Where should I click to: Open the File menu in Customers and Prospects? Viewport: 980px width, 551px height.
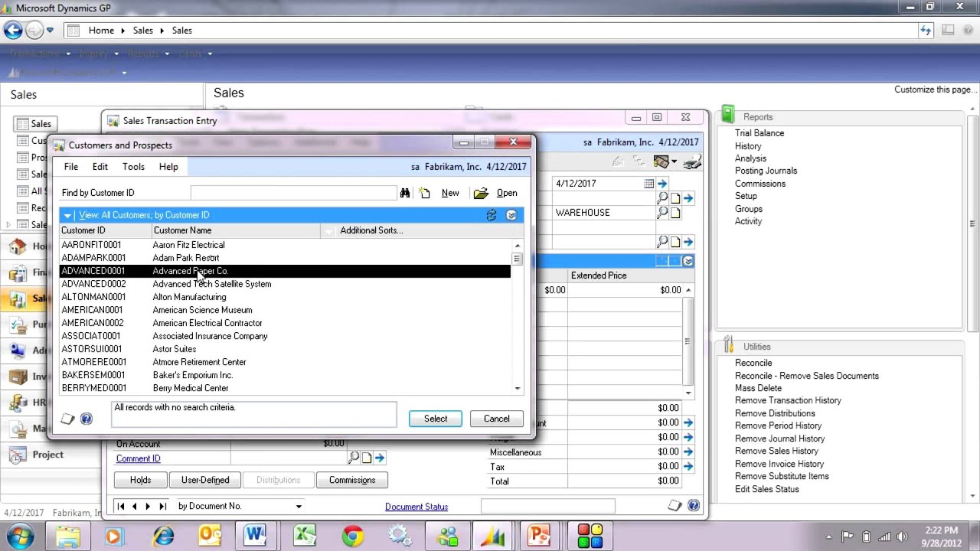click(71, 167)
